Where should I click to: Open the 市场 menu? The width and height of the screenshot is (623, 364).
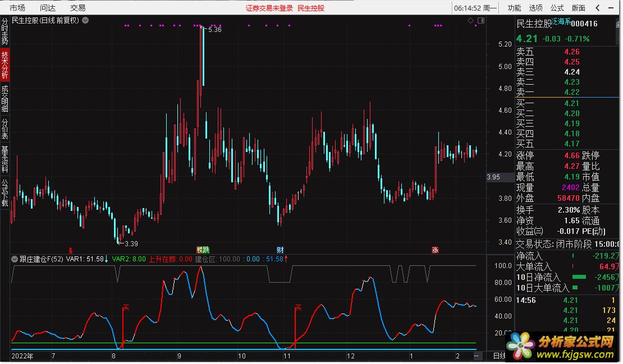pos(17,7)
